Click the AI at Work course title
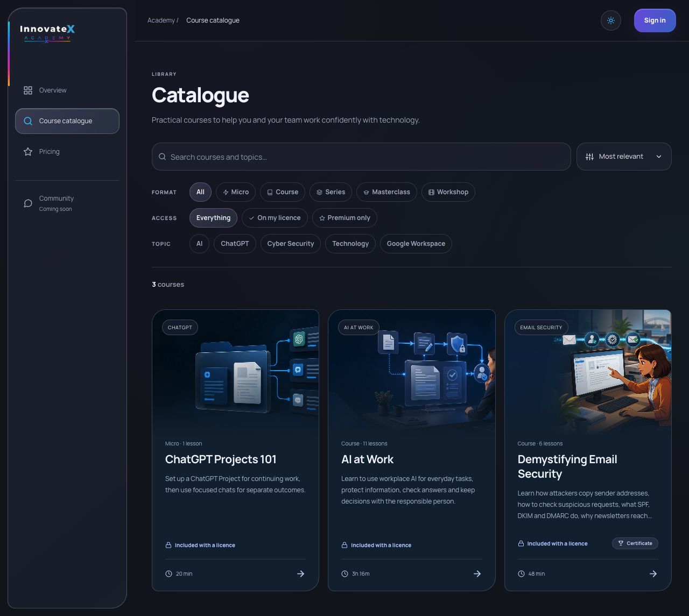Image resolution: width=689 pixels, height=616 pixels. (367, 459)
